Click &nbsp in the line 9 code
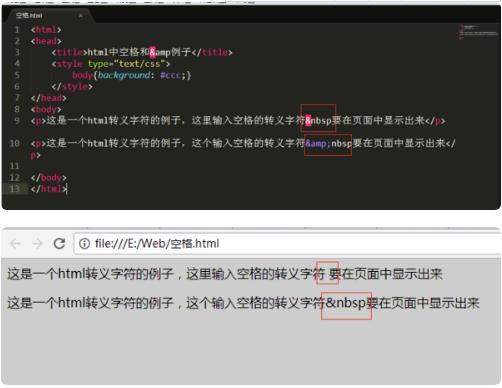The height and width of the screenshot is (388, 502). coord(318,120)
